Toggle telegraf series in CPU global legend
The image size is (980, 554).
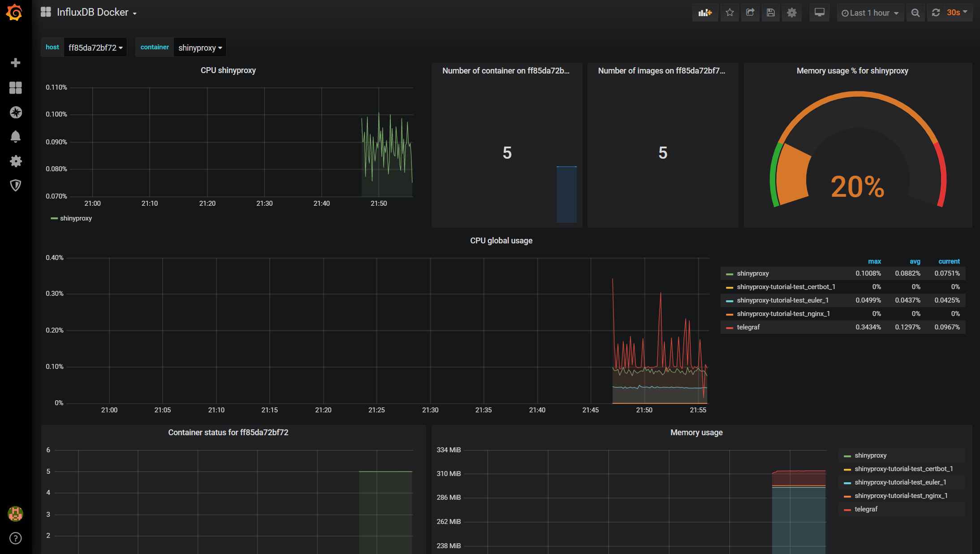pos(748,327)
